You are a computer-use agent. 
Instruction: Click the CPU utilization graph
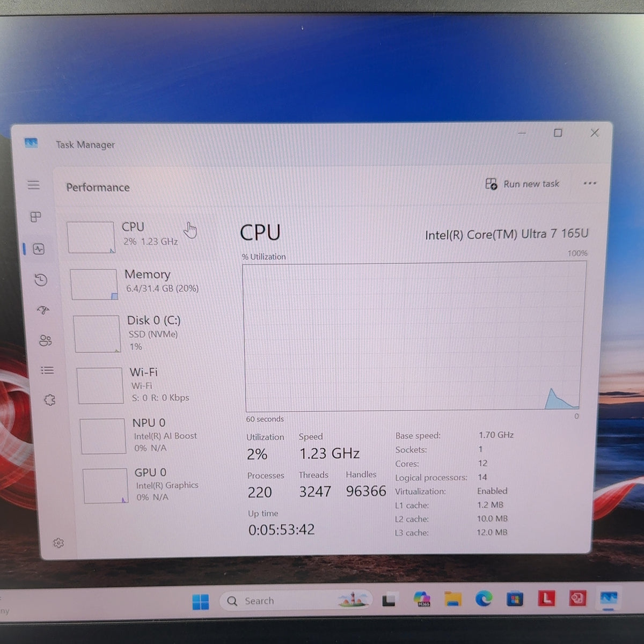tap(413, 337)
